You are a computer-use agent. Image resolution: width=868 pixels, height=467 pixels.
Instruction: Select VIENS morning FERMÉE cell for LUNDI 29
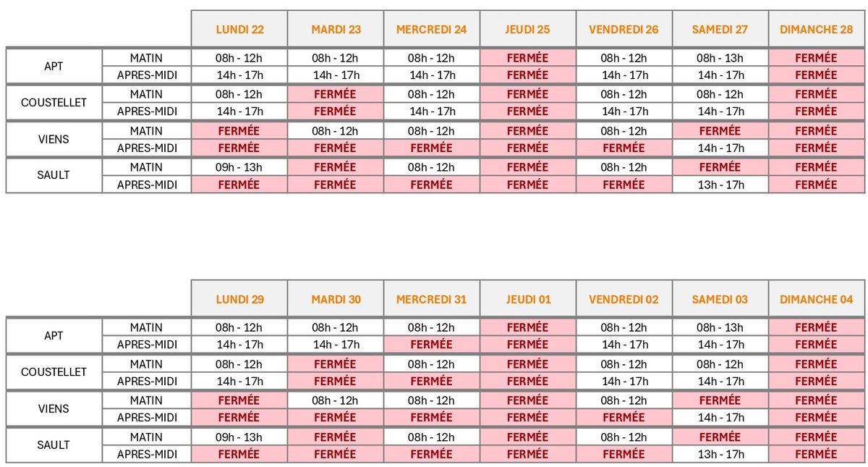(x=239, y=400)
